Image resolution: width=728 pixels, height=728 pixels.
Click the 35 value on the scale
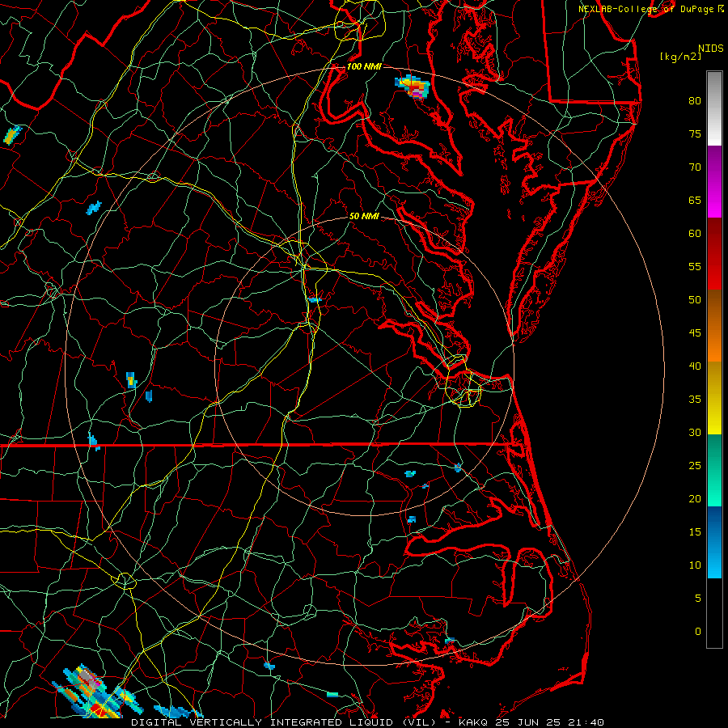pos(695,400)
